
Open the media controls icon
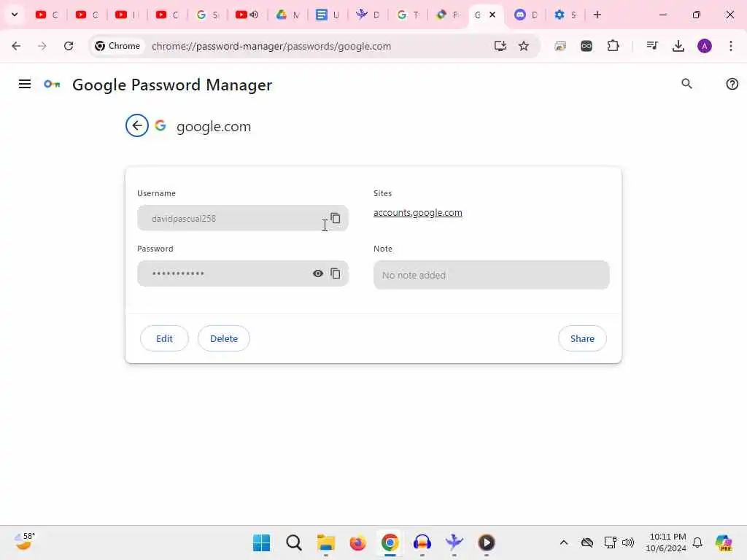click(x=652, y=46)
